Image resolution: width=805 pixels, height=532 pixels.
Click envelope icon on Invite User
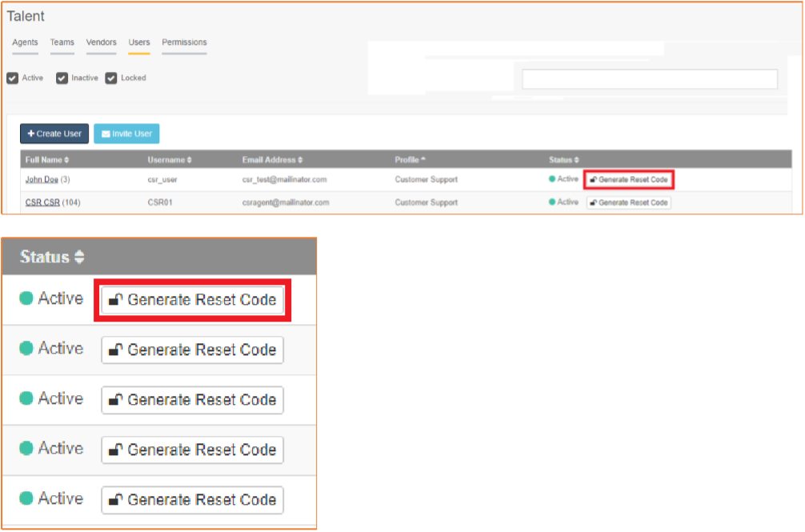tap(106, 134)
